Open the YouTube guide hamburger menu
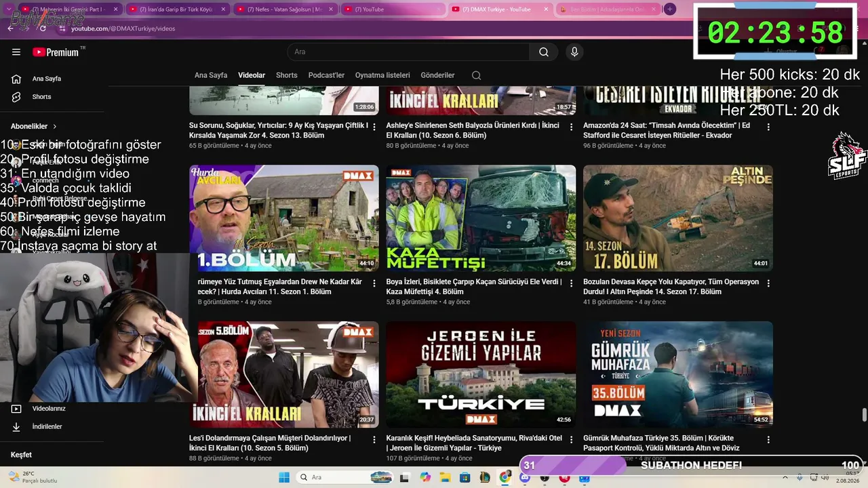Screen dimensions: 868x488 pyautogui.click(x=16, y=52)
